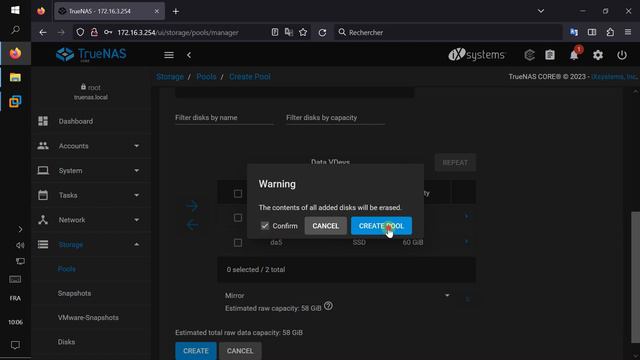Bookmark this page with the star icon

(303, 32)
